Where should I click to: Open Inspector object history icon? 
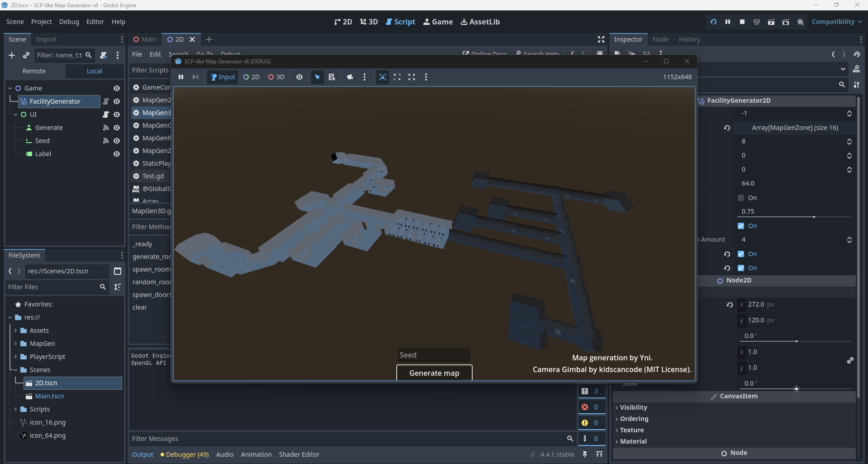pyautogui.click(x=857, y=54)
